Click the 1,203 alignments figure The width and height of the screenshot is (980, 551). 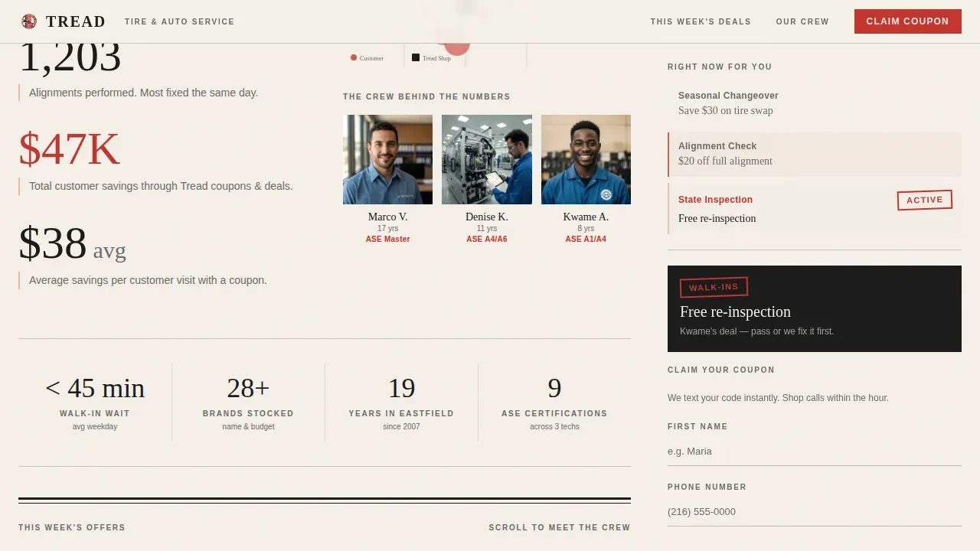[x=70, y=58]
